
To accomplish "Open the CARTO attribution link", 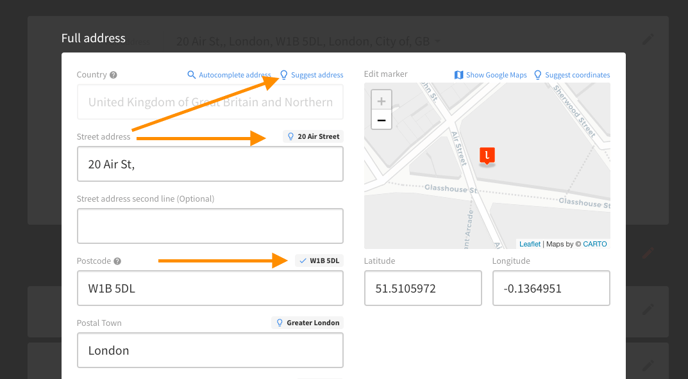I will (595, 244).
